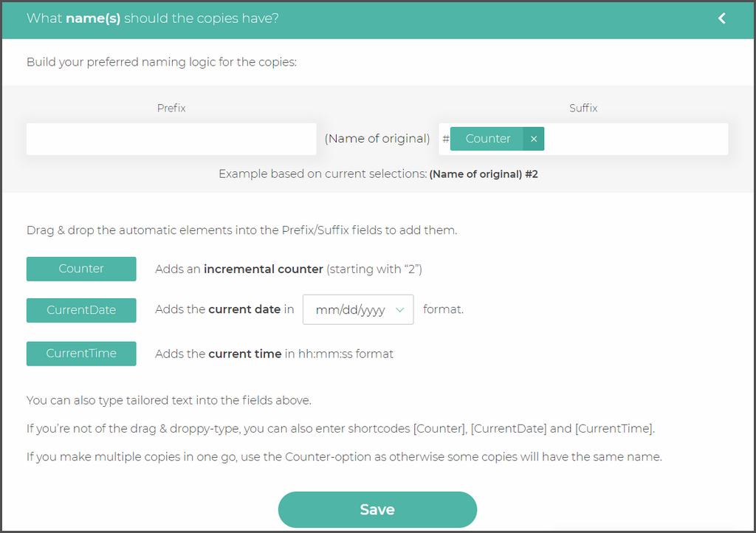Screen dimensions: 756x533
Task: Click the example preview "(Name of original) #2"
Action: pyautogui.click(x=484, y=175)
